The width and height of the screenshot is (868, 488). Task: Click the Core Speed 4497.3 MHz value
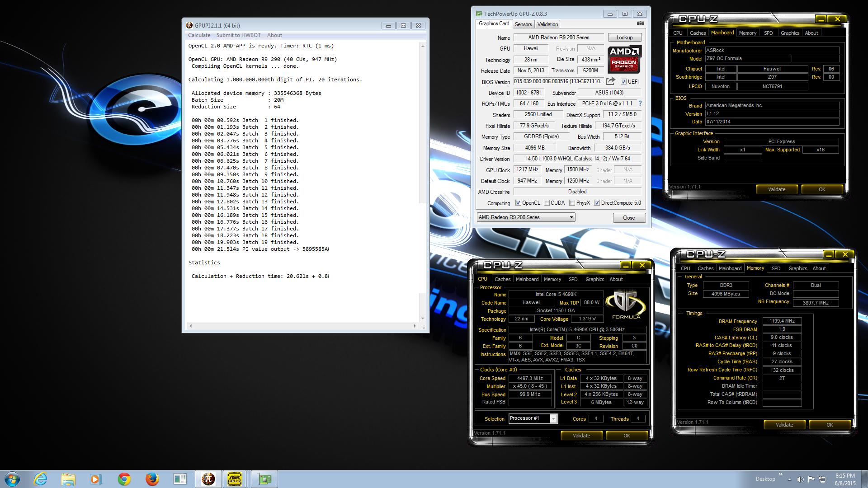tap(530, 378)
